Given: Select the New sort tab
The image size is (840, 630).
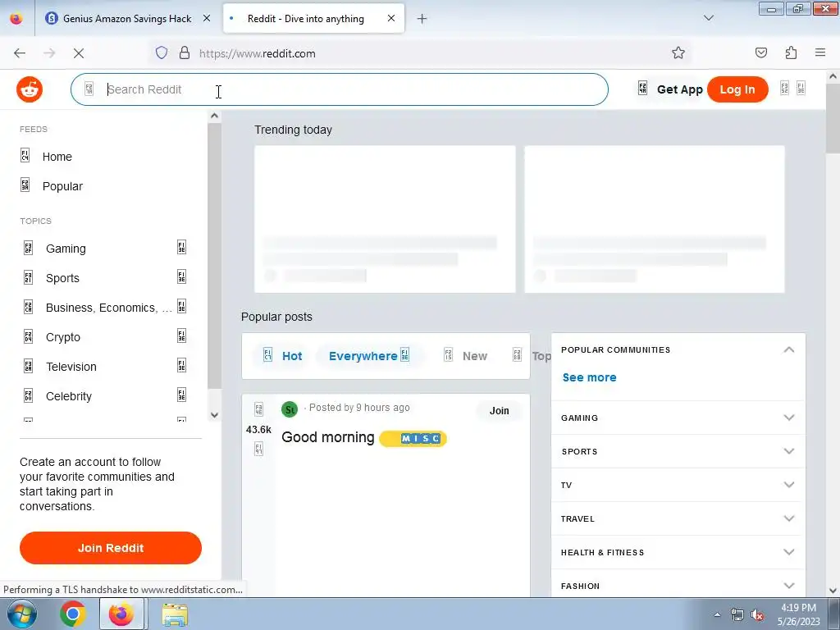Looking at the screenshot, I should (466, 356).
